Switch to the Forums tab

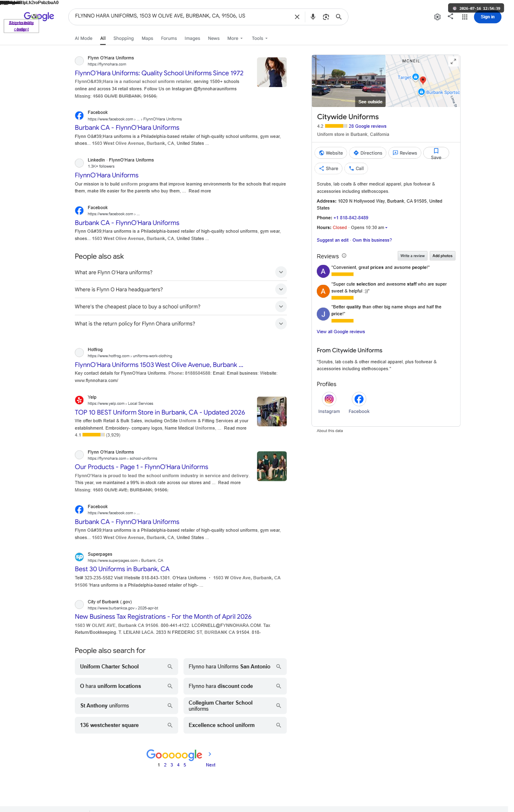169,38
